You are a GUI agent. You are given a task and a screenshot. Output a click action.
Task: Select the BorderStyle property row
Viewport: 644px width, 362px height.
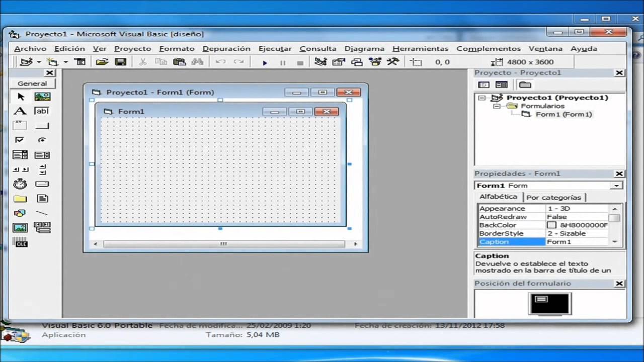click(x=543, y=233)
